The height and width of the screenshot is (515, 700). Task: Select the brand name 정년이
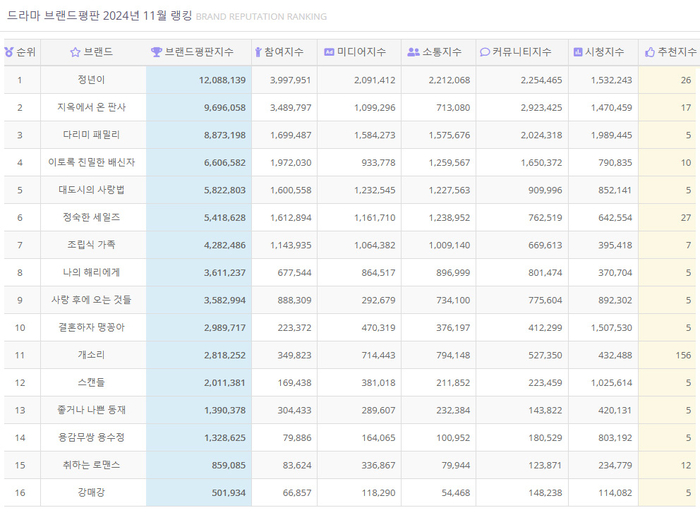point(92,80)
